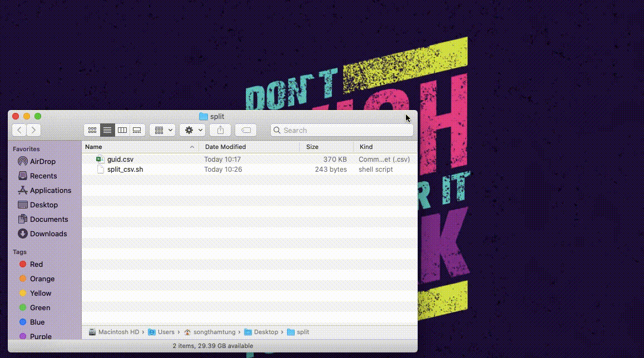Click the split_csv.sh document icon

100,170
